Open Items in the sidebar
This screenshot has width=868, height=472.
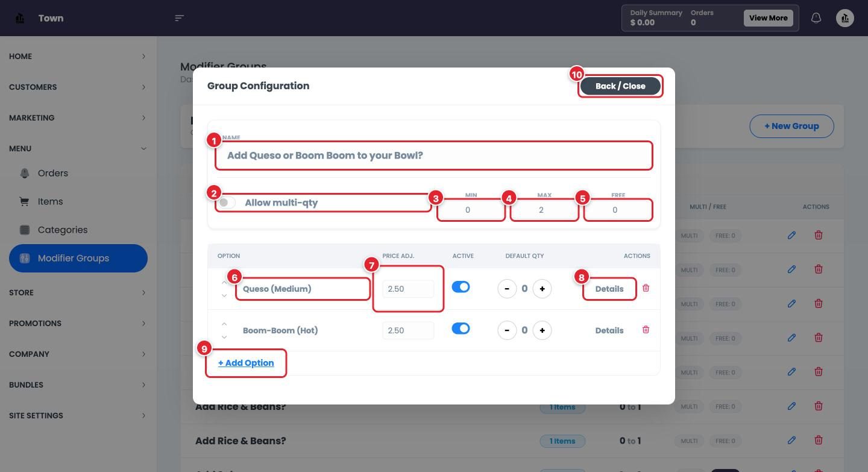[78, 201]
